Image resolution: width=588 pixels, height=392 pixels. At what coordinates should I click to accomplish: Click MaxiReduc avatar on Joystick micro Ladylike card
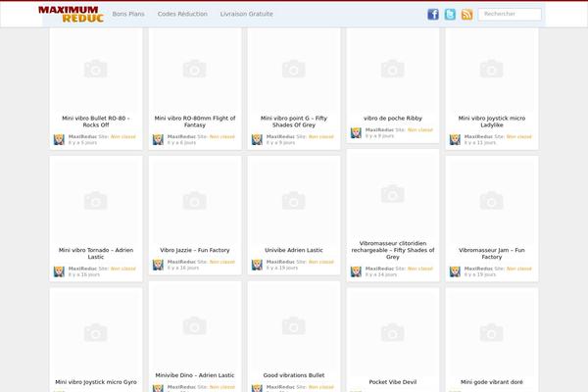455,139
